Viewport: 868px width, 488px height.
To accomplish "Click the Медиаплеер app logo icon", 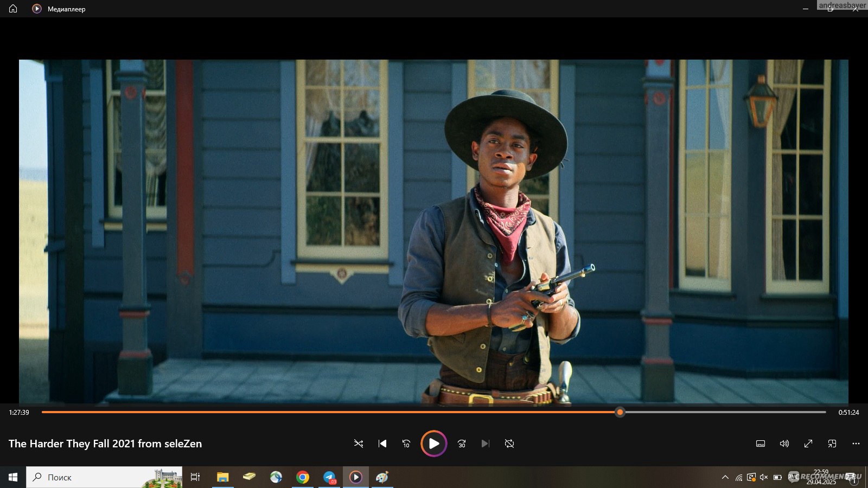I will (37, 9).
